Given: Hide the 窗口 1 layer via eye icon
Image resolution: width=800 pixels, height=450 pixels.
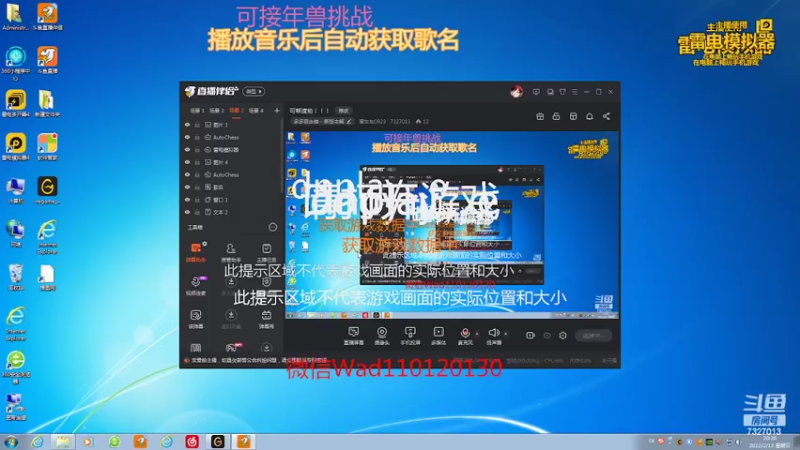Looking at the screenshot, I should coord(187,199).
